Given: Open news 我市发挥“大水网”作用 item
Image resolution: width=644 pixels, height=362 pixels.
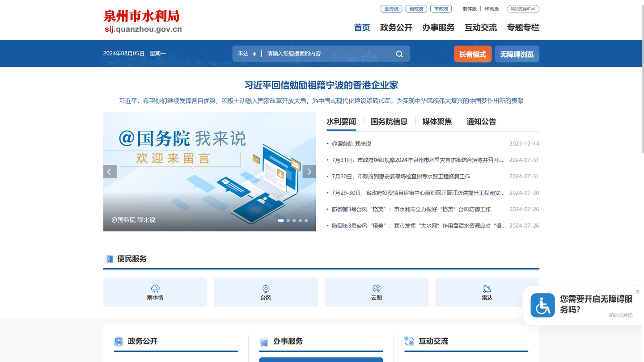Looking at the screenshot, I should click(419, 226).
